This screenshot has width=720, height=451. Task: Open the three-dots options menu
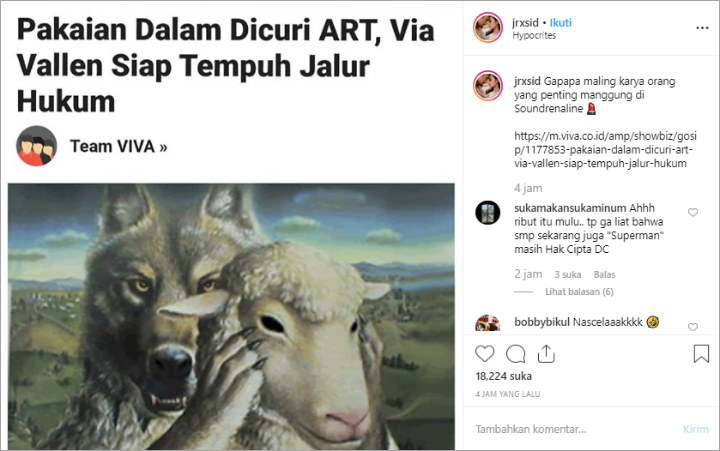click(x=702, y=28)
